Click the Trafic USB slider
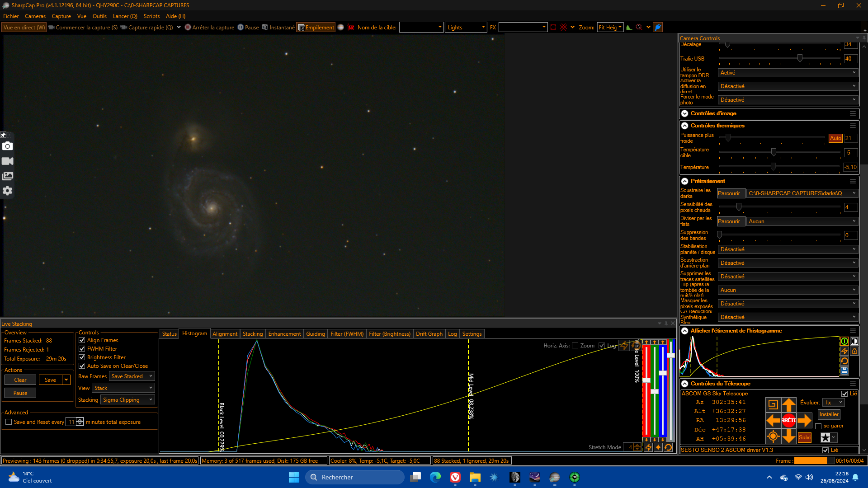The image size is (868, 488). (x=780, y=58)
